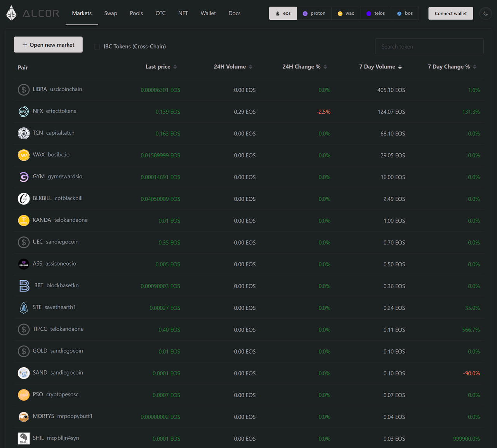Click the TIPCC token dollar icon
497x448 pixels.
point(24,329)
